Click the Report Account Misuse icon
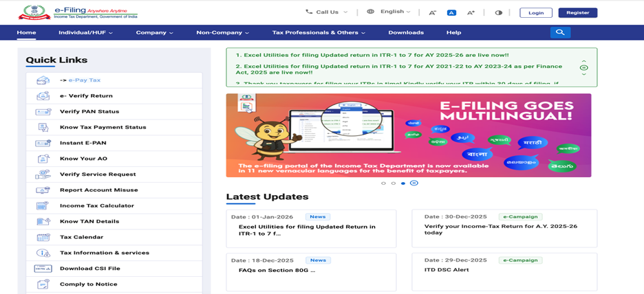 click(43, 190)
